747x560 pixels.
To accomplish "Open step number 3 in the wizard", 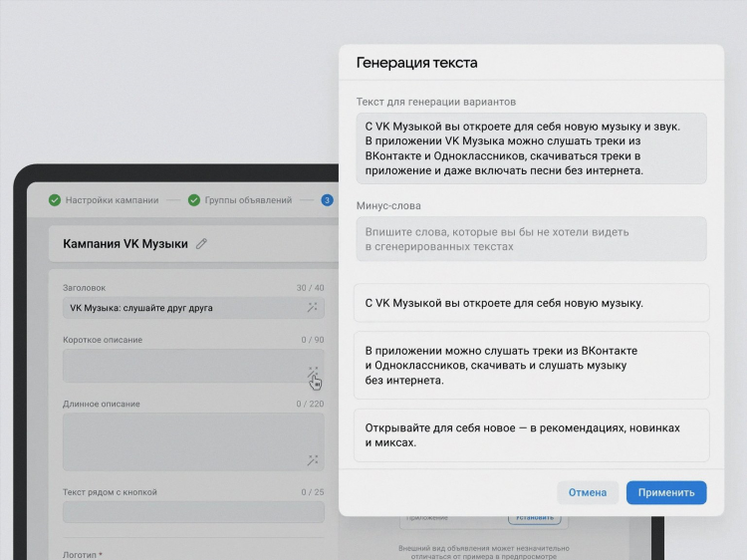I will (x=327, y=200).
